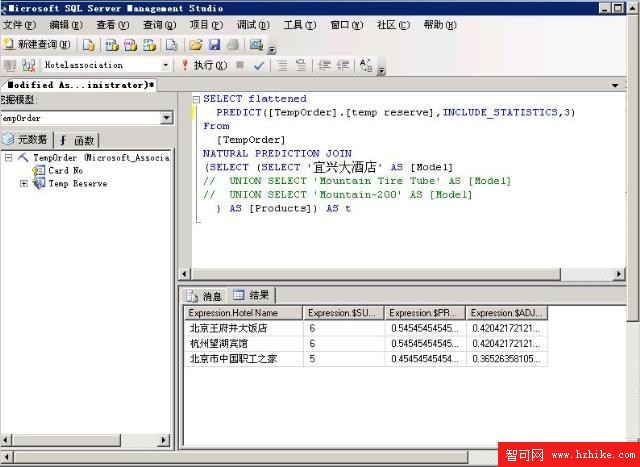Open the Hotelassociation database dropdown

point(165,65)
